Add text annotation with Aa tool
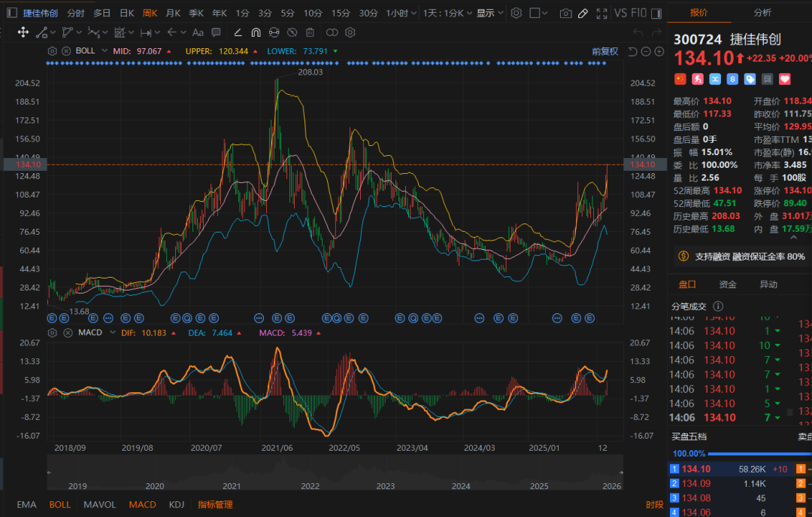The height and width of the screenshot is (517, 812). coord(198,32)
